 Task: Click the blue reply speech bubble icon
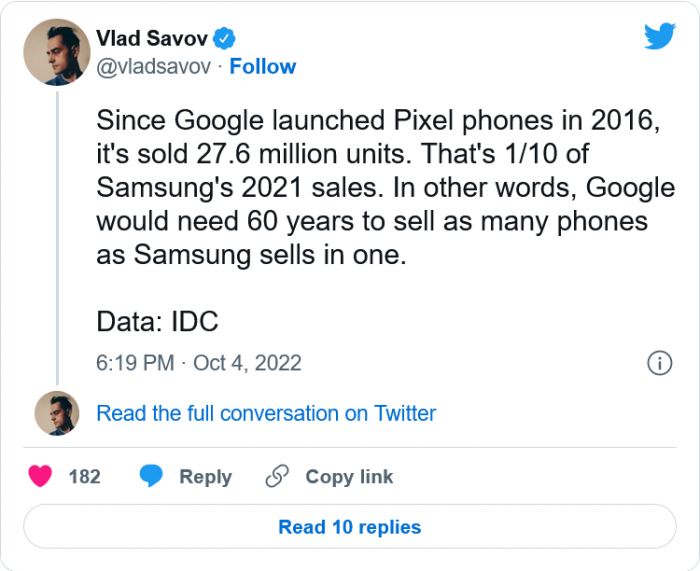click(152, 477)
